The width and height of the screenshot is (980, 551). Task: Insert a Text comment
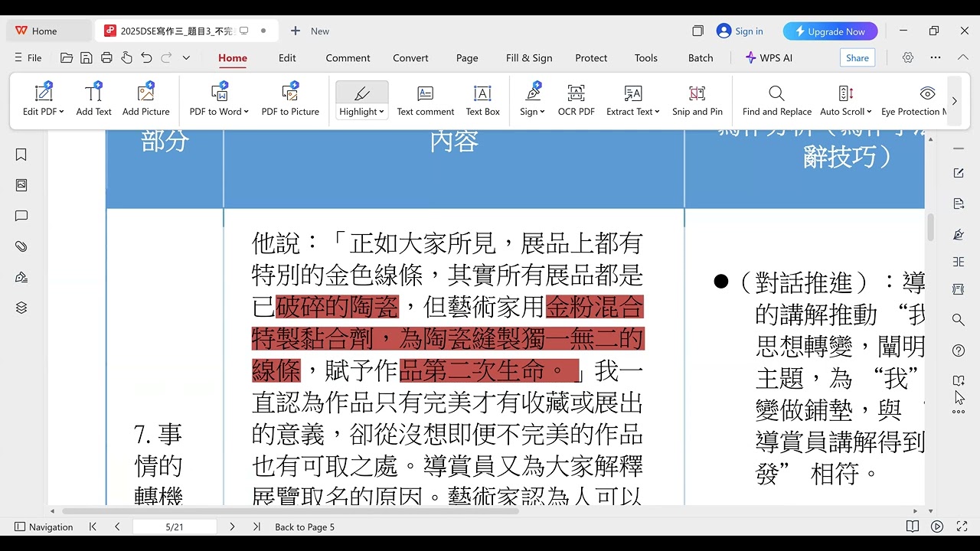pos(426,100)
